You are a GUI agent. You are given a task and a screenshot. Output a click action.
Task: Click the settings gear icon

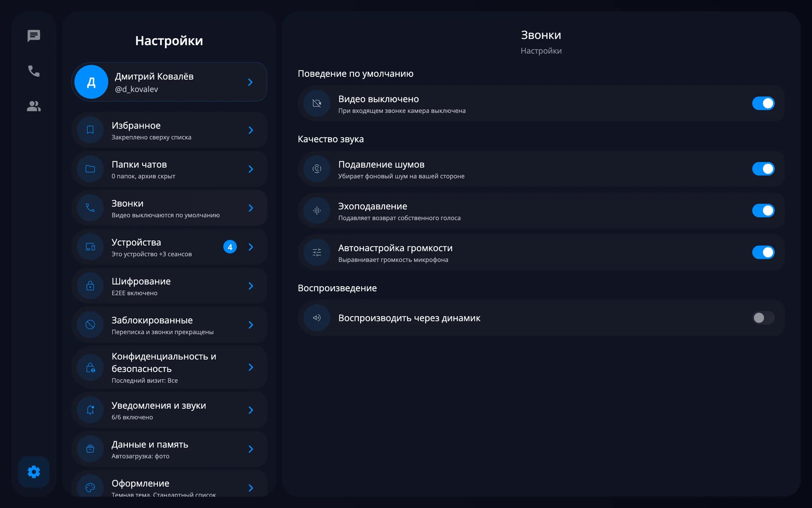pyautogui.click(x=34, y=471)
